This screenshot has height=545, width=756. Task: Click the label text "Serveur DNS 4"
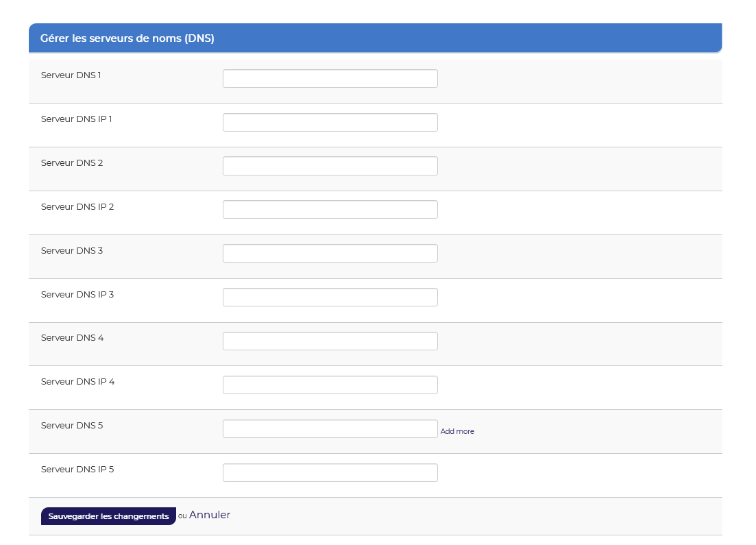pyautogui.click(x=73, y=338)
